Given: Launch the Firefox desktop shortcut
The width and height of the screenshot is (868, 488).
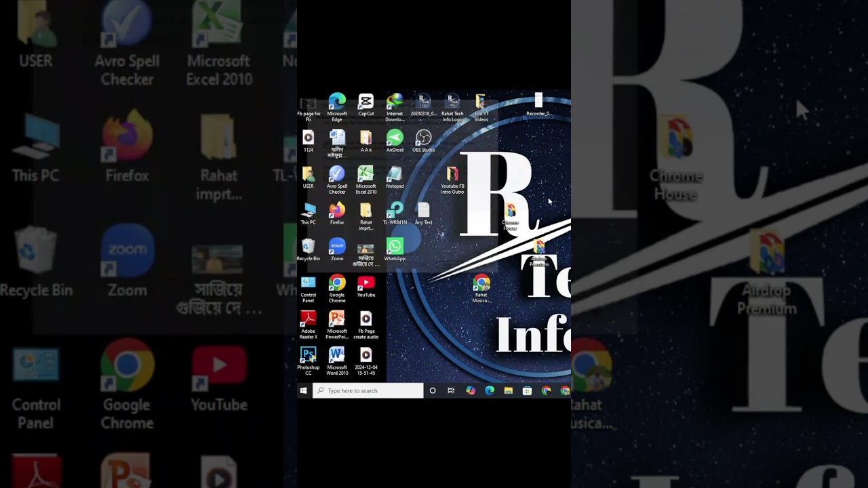Looking at the screenshot, I should pyautogui.click(x=337, y=213).
